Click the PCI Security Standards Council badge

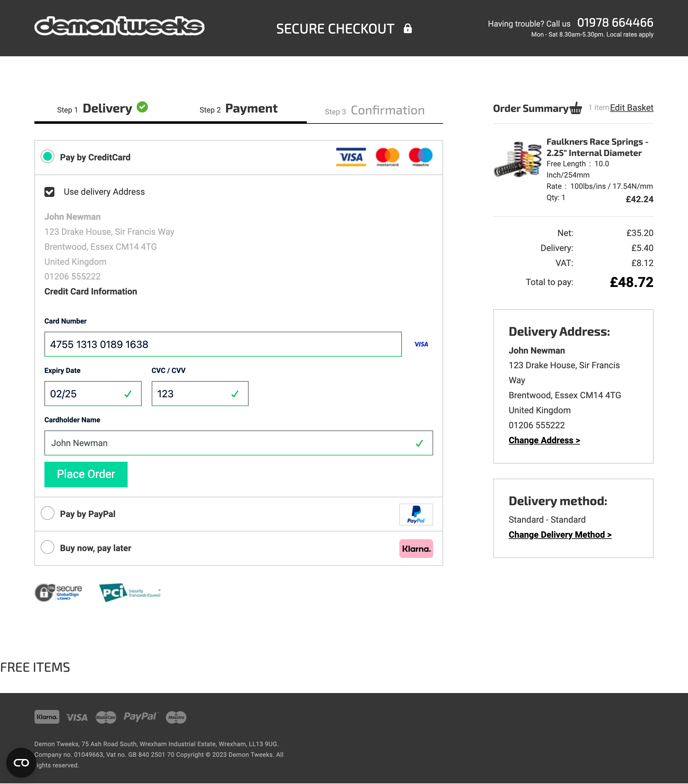(x=130, y=592)
